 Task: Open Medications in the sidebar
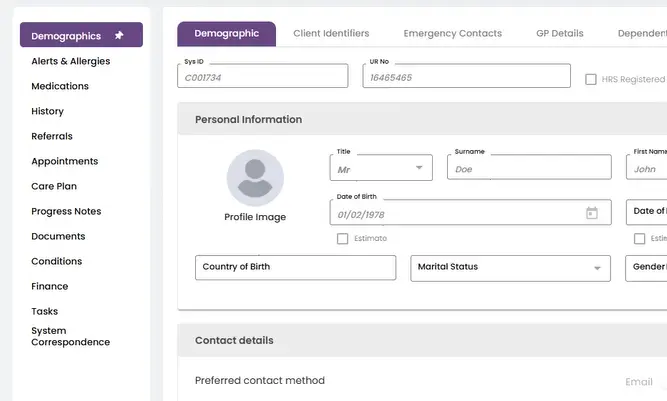60,86
